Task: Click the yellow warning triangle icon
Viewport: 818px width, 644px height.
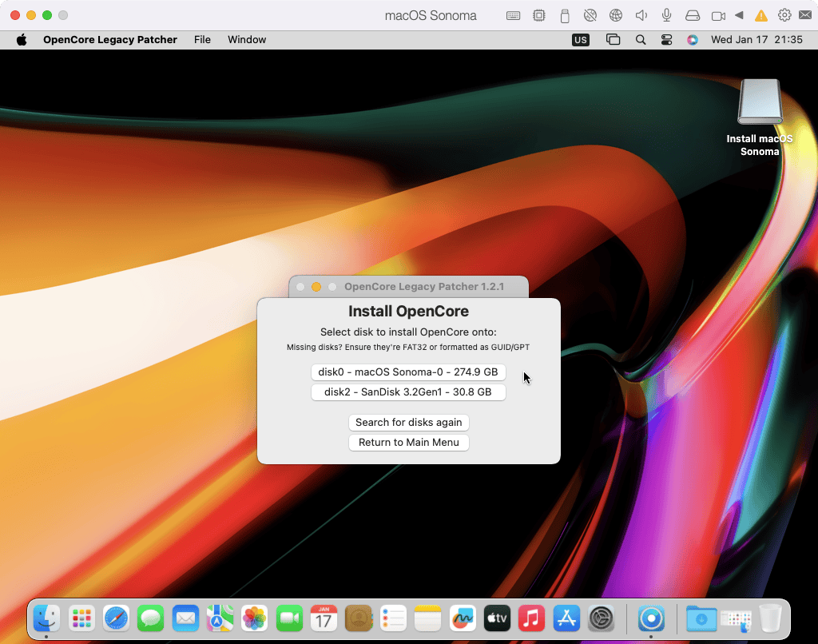Action: pos(761,15)
